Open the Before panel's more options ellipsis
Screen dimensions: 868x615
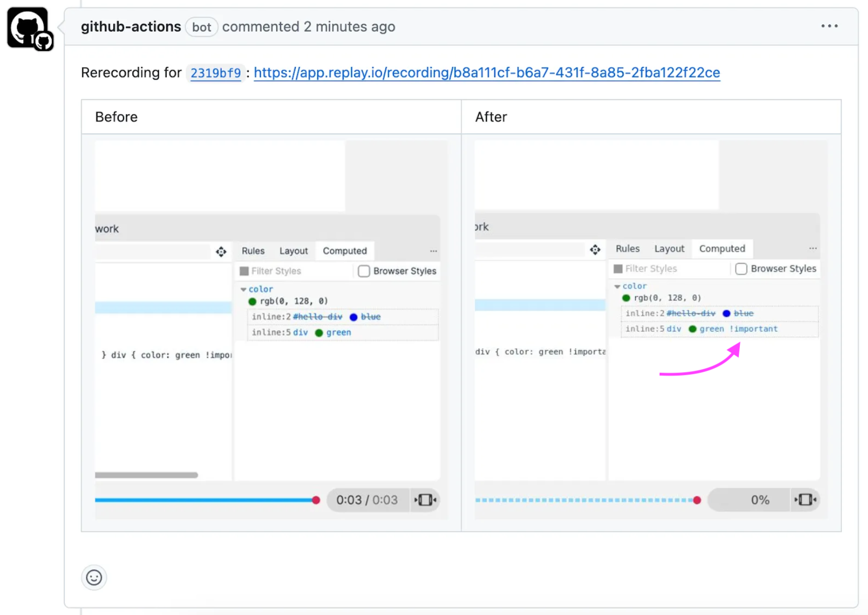click(x=433, y=251)
